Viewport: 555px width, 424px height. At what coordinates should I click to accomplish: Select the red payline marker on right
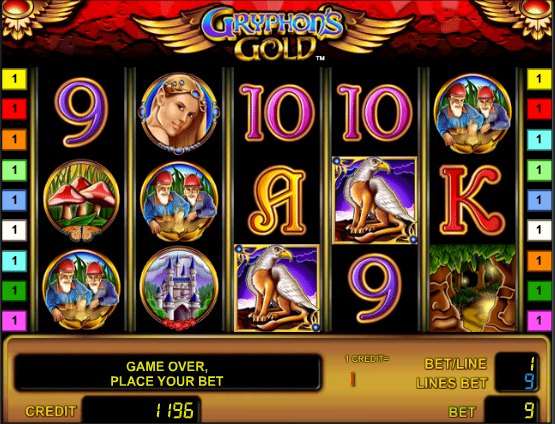tap(539, 109)
